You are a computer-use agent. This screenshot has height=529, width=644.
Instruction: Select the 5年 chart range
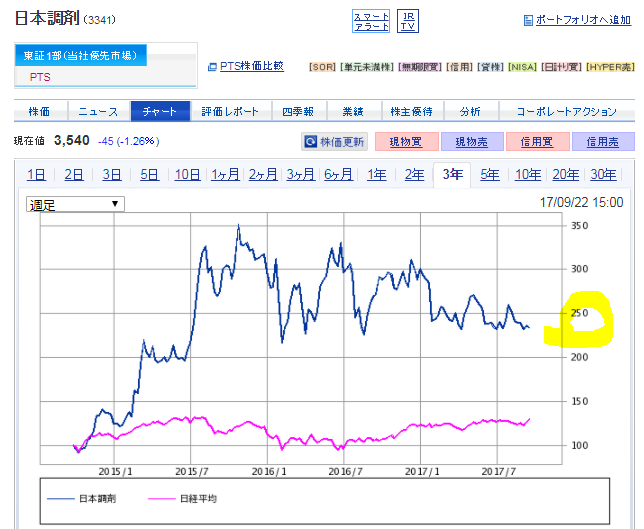pos(490,175)
